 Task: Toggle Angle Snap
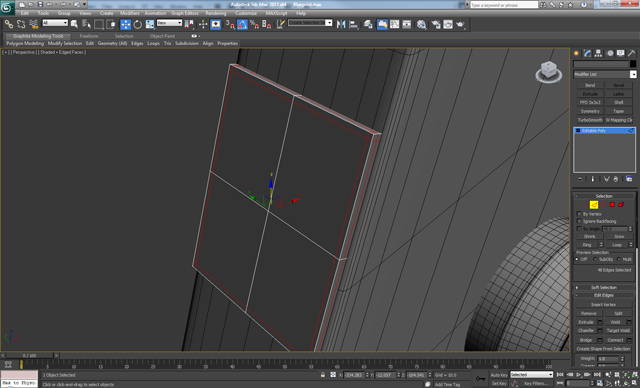[x=242, y=24]
